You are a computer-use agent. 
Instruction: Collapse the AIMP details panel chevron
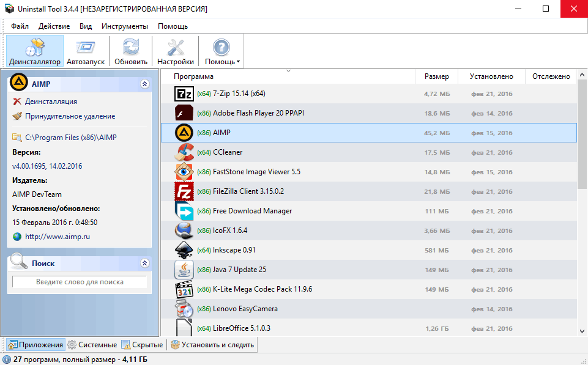point(145,84)
